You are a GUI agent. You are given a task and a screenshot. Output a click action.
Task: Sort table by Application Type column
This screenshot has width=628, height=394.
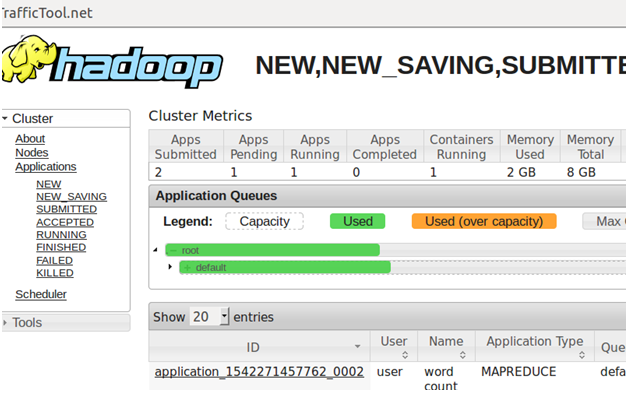535,347
